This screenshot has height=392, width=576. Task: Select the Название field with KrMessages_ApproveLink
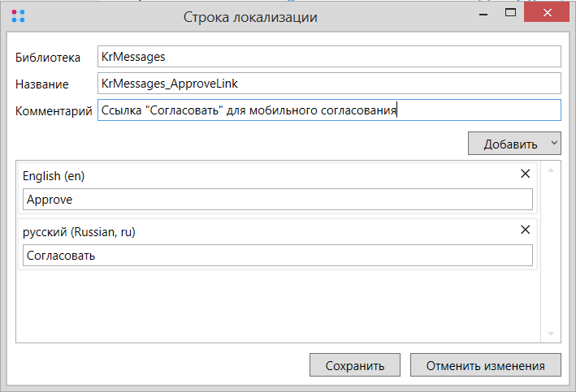coord(329,84)
